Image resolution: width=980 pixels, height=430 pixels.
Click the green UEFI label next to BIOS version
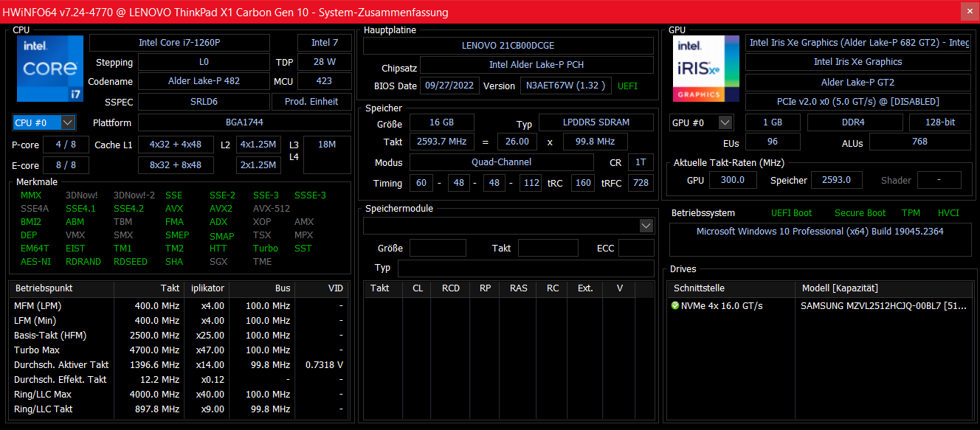(627, 86)
